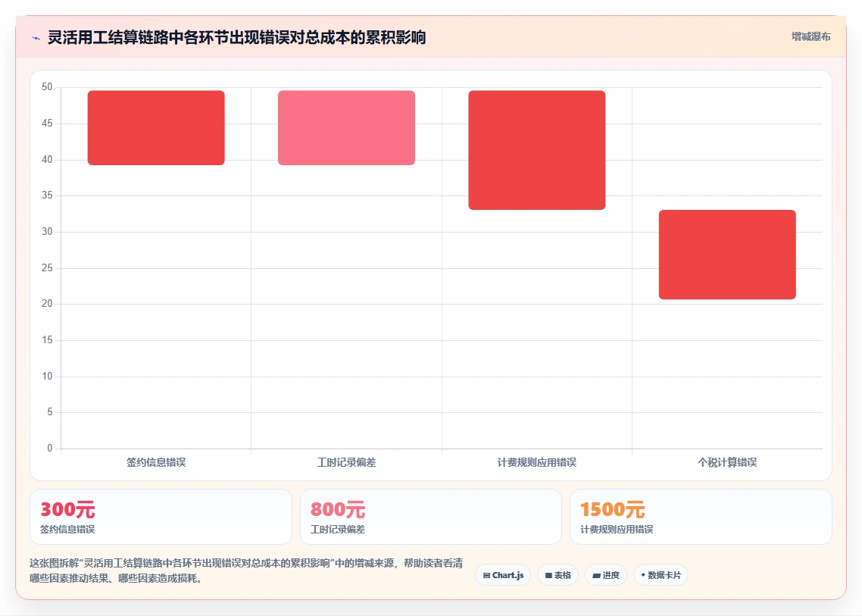Click y-axis value 25
The height and width of the screenshot is (616, 862).
(47, 268)
